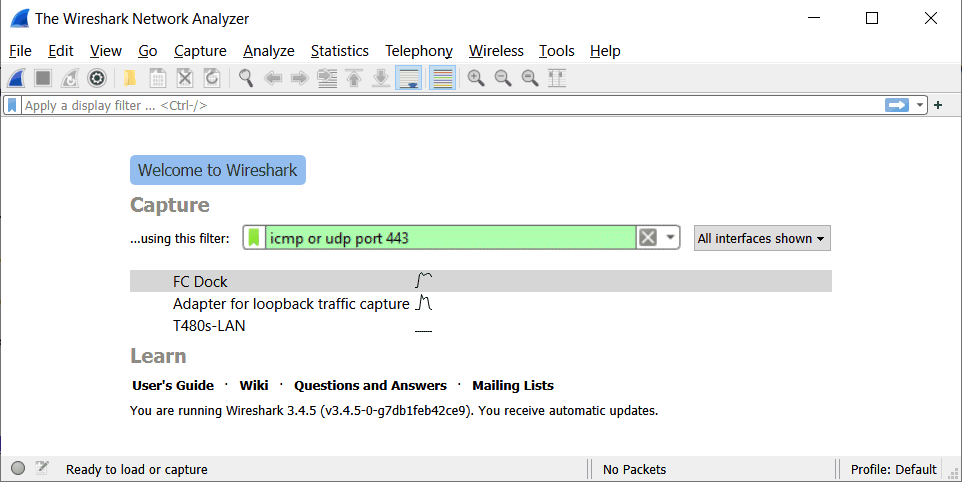Click the Close capture file icon
This screenshot has width=962, height=482.
[185, 78]
